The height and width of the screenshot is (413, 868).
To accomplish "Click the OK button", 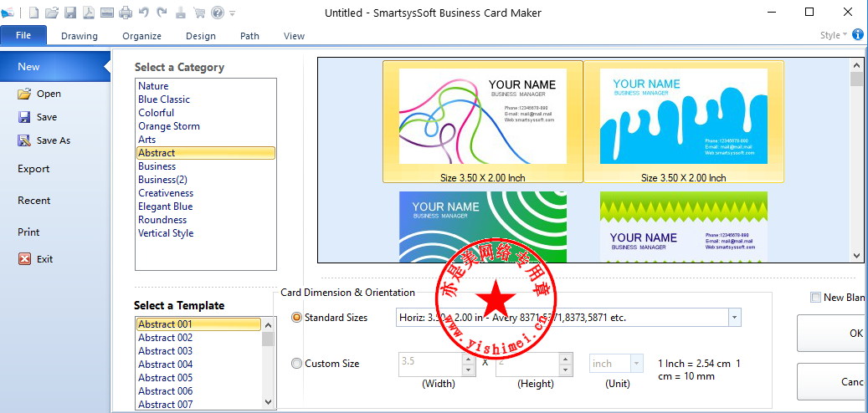I will pyautogui.click(x=833, y=333).
